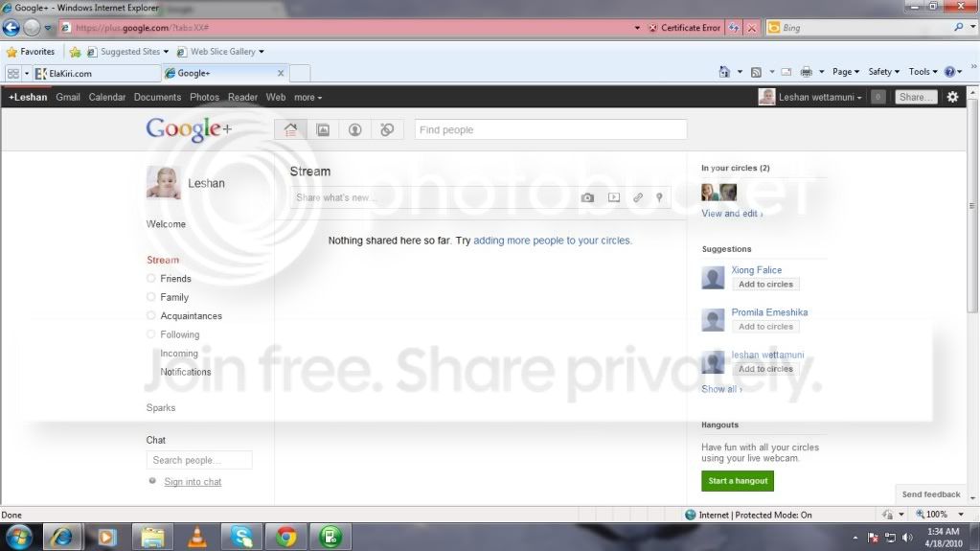Open IE Help question mark icon
Viewport: 980px width, 551px height.
tap(949, 72)
